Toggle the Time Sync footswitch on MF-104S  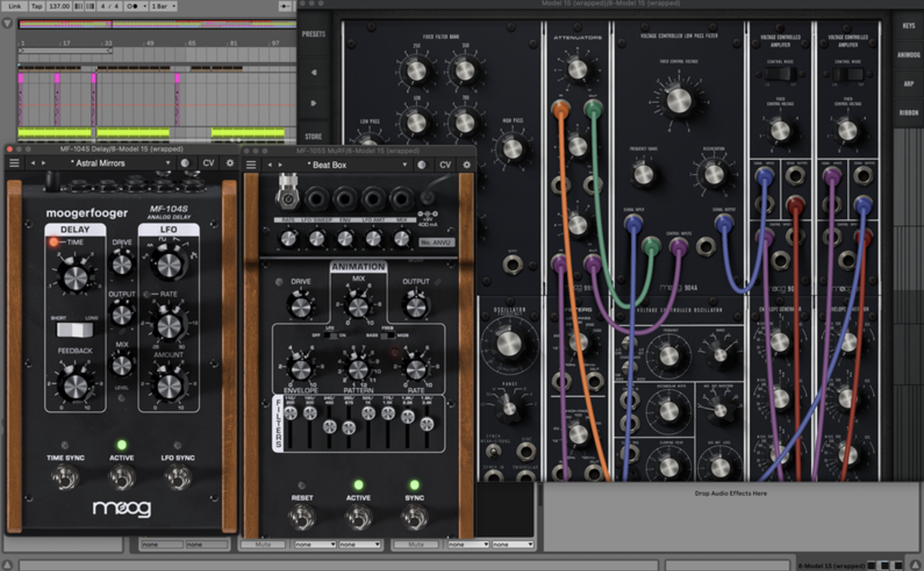[65, 478]
